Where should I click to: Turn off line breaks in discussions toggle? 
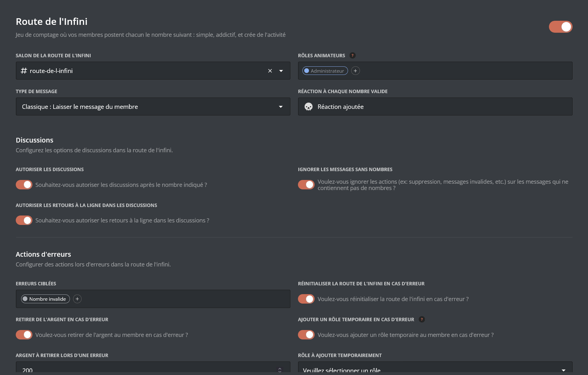24,220
